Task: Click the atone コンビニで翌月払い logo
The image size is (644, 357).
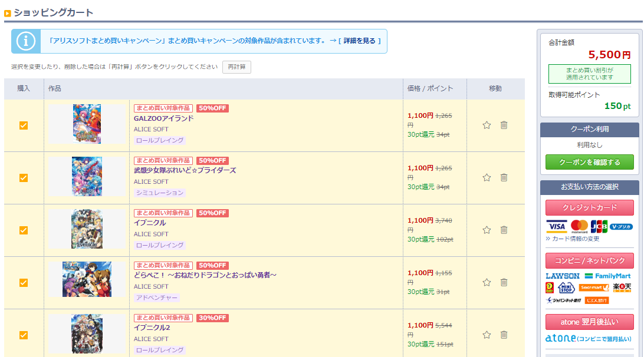Action: point(588,339)
